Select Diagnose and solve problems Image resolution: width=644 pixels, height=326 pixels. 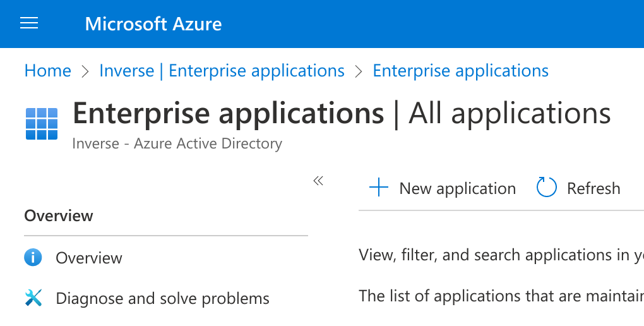pyautogui.click(x=162, y=298)
